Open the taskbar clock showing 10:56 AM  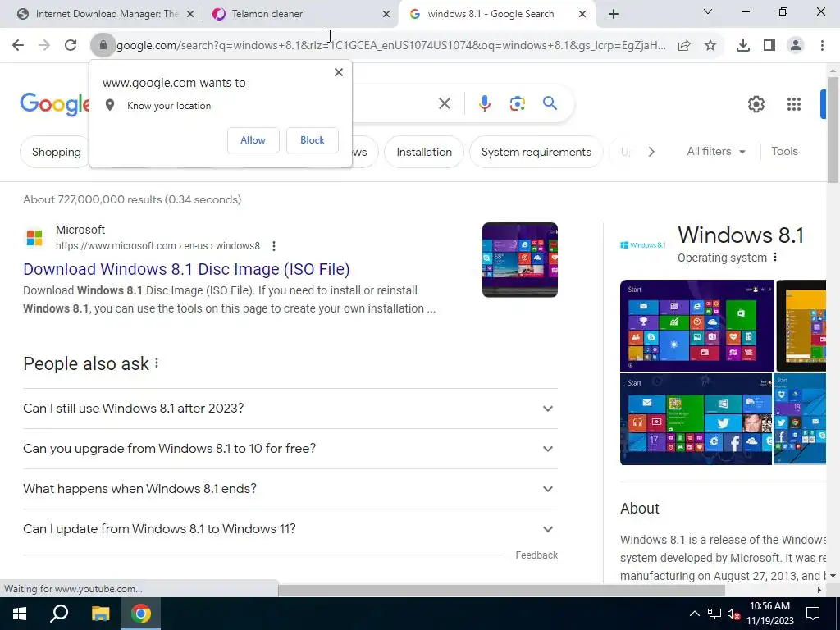(769, 614)
